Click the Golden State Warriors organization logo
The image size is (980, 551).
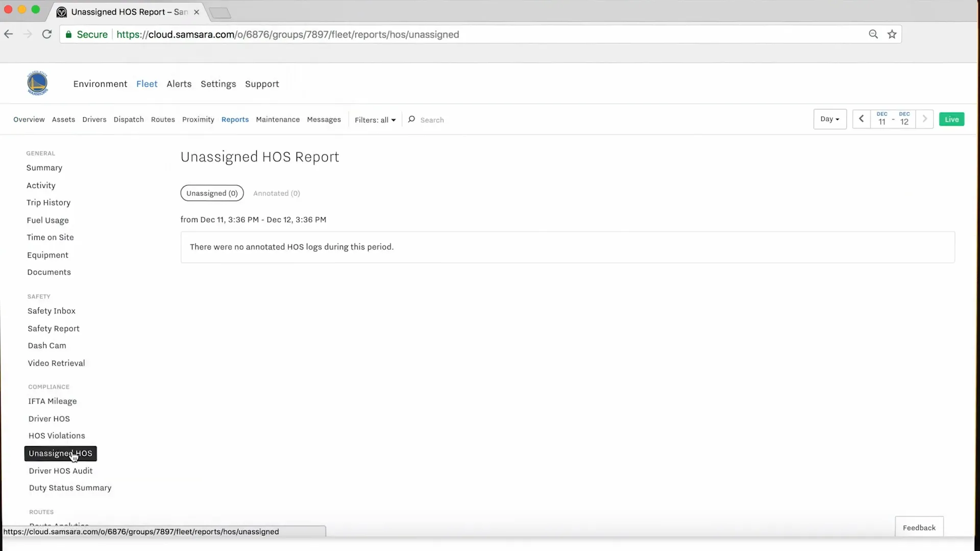(37, 83)
